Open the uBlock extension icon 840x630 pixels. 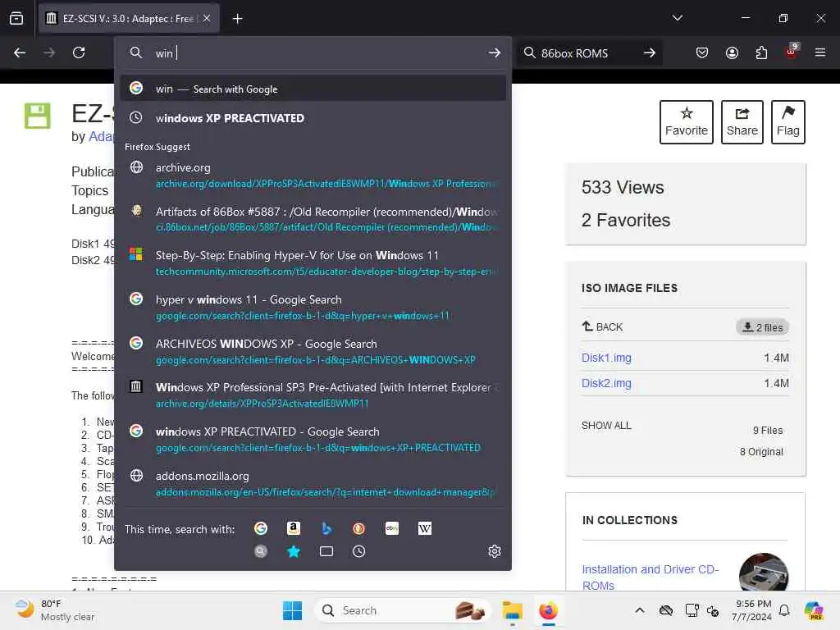pyautogui.click(x=792, y=52)
